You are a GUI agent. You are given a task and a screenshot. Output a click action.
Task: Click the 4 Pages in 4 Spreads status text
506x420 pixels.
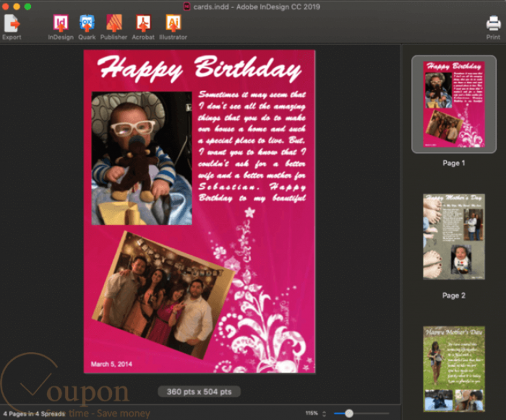tap(34, 413)
